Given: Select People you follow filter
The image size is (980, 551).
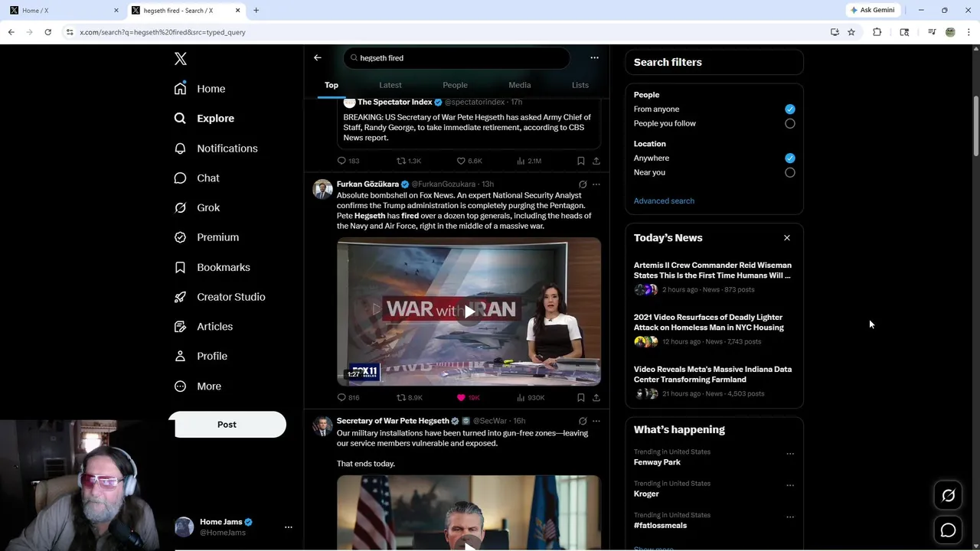Looking at the screenshot, I should pos(790,123).
